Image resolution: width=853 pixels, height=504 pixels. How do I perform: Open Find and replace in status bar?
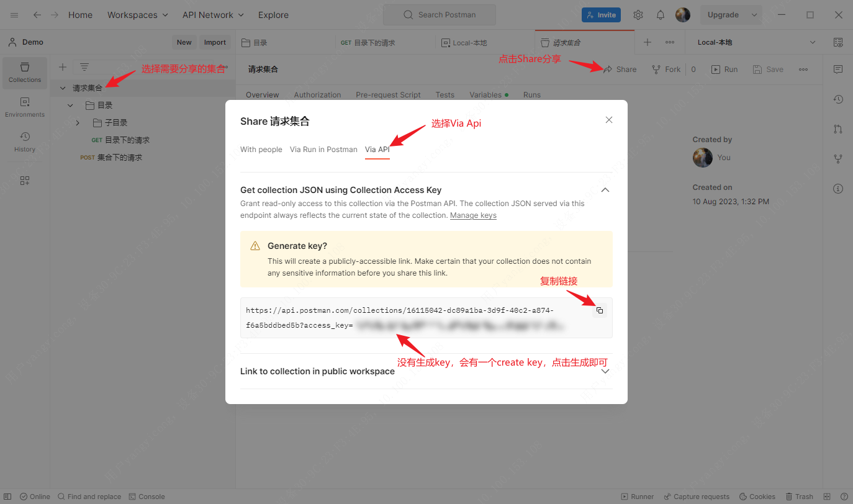[x=89, y=497]
